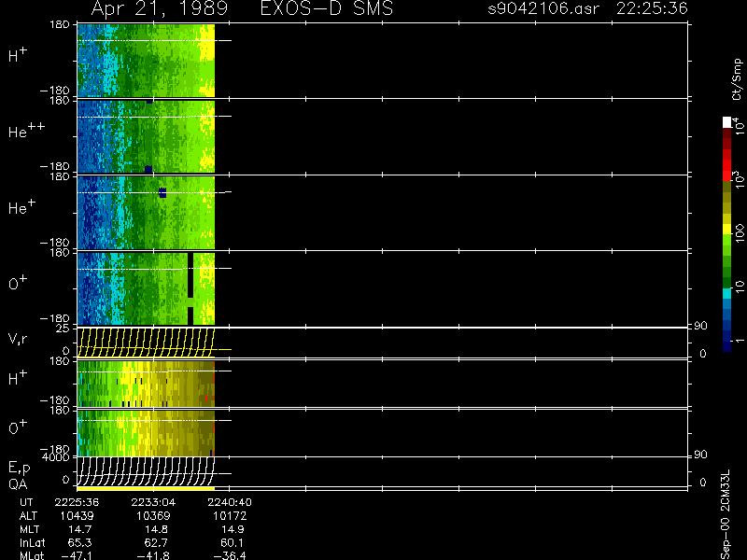Click the top H+ panel label

[18, 56]
